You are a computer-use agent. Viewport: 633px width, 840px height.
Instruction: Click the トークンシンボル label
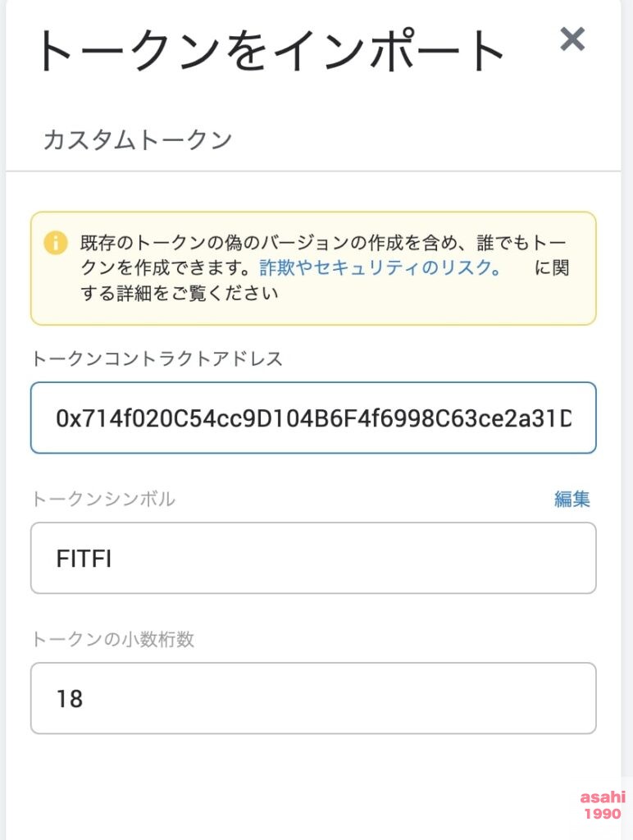coord(102,499)
